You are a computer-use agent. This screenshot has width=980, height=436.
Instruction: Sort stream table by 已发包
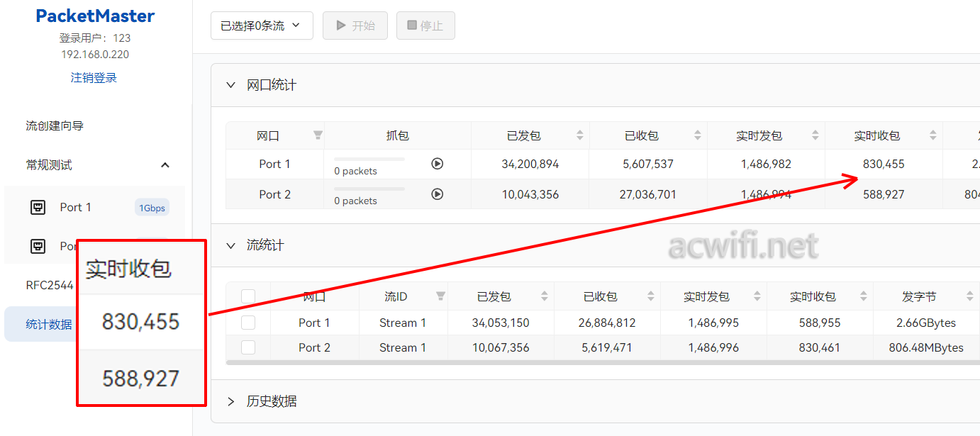tap(545, 296)
